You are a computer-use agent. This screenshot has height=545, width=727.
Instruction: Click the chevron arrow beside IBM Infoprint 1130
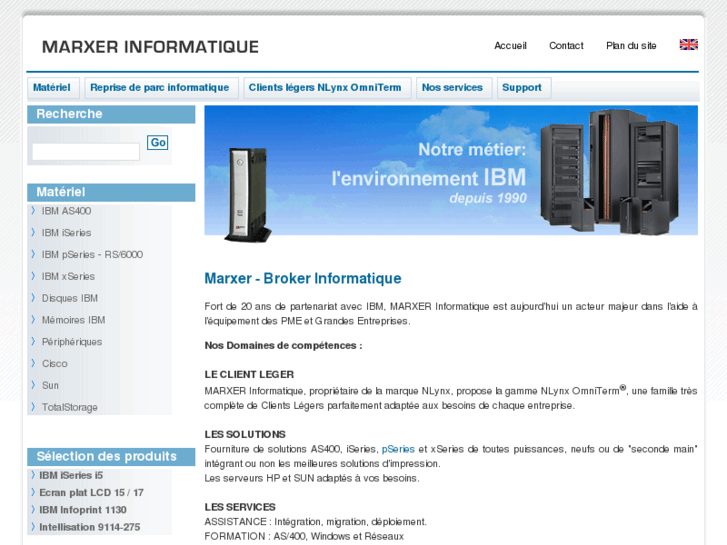click(33, 509)
